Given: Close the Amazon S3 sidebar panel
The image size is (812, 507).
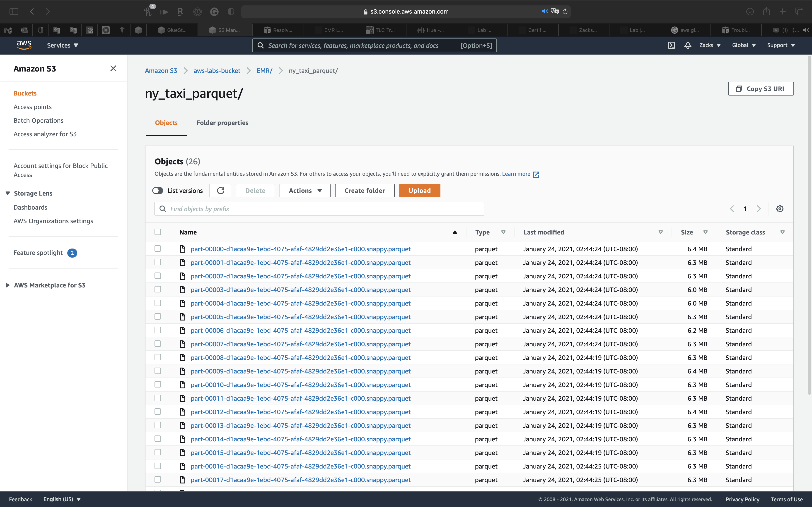Looking at the screenshot, I should [x=113, y=68].
